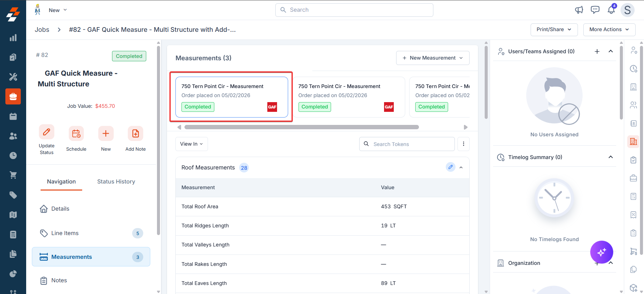Select Measurements in job navigation
Image resolution: width=644 pixels, height=294 pixels.
coord(91,257)
